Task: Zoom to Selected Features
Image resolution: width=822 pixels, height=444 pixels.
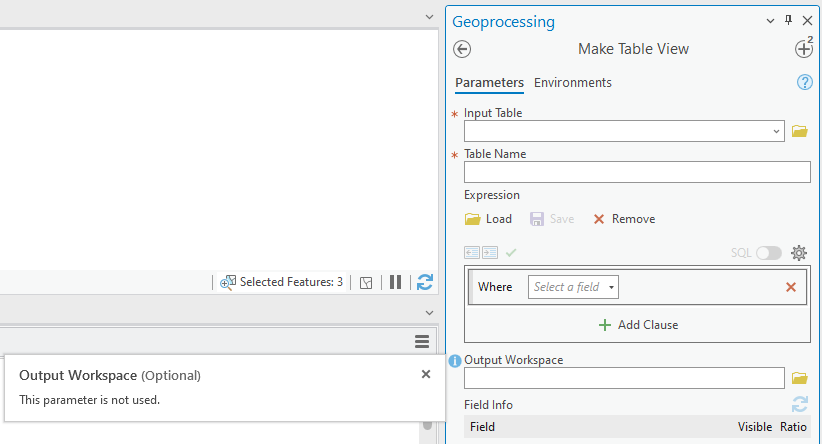Action: pyautogui.click(x=228, y=282)
